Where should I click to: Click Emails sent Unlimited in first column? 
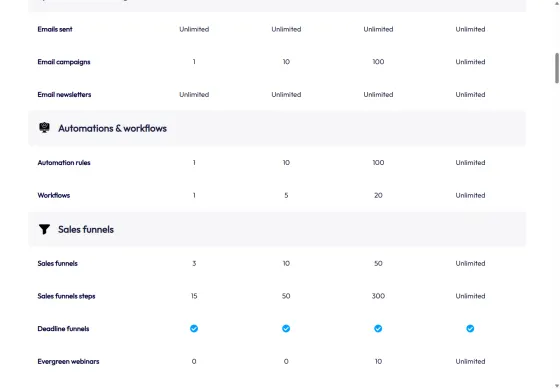pyautogui.click(x=194, y=29)
